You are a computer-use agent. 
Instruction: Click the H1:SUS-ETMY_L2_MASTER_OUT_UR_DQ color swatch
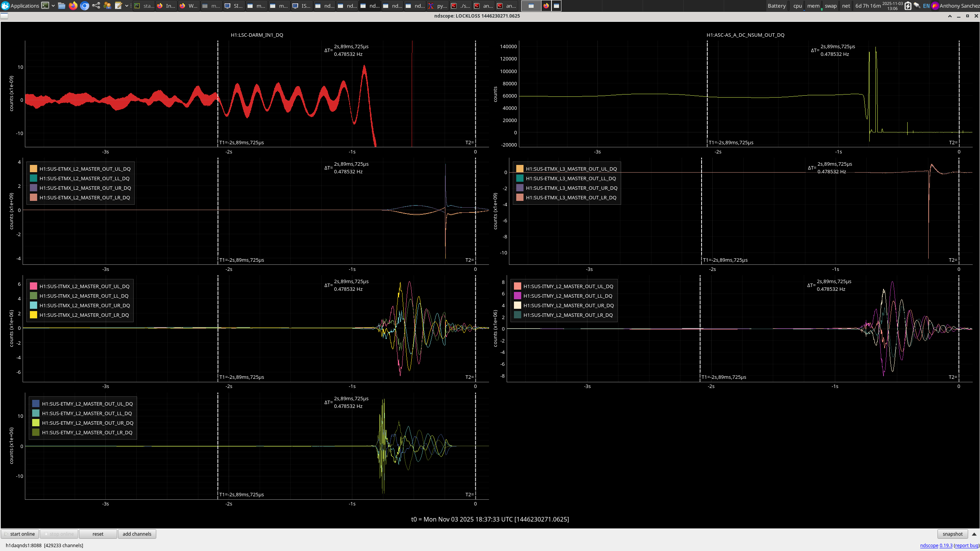(x=36, y=423)
